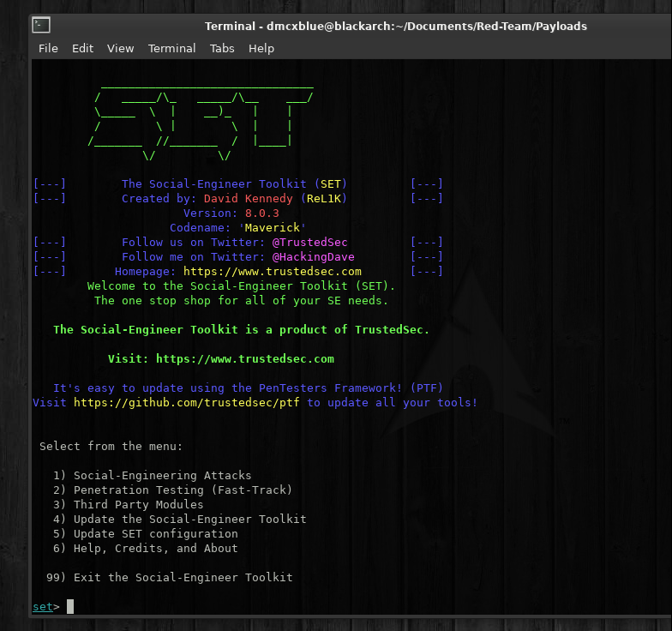Click '2) Penetration Testing (Fast-Track)' line

(x=172, y=490)
